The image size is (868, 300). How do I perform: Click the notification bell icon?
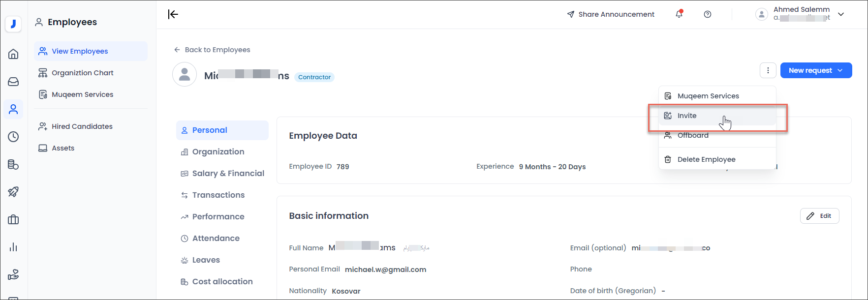tap(679, 14)
